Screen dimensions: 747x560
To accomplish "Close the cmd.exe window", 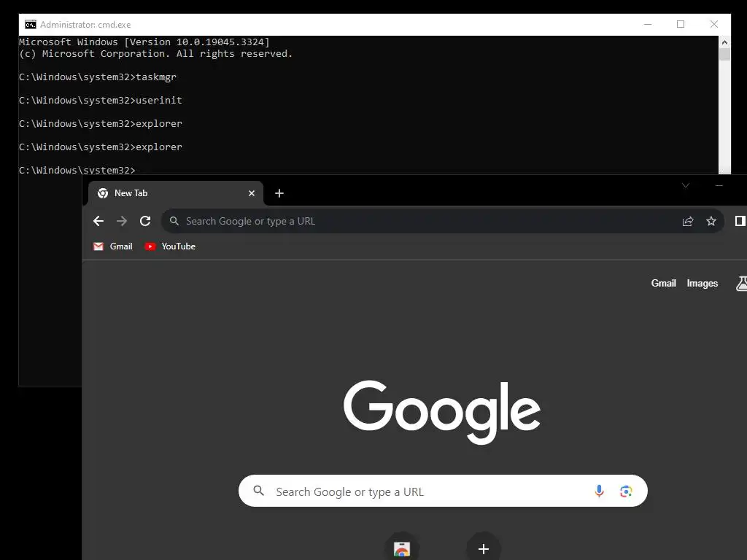I will pos(713,24).
